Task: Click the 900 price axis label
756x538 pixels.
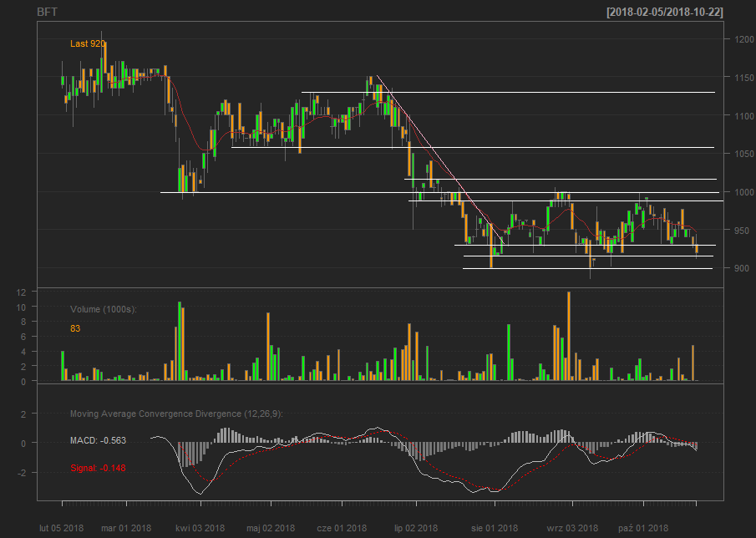Action: coord(742,268)
